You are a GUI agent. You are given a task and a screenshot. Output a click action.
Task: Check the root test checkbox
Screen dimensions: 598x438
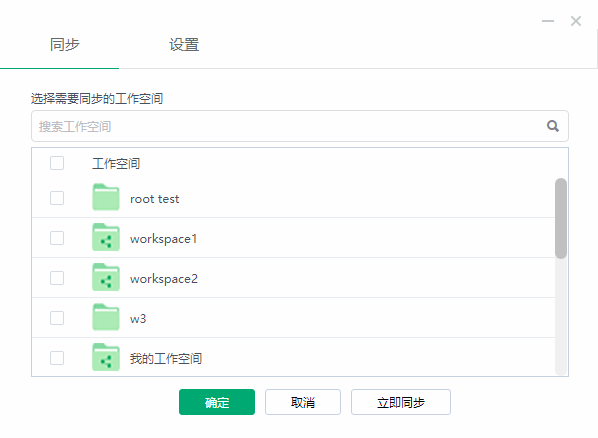[x=57, y=198]
